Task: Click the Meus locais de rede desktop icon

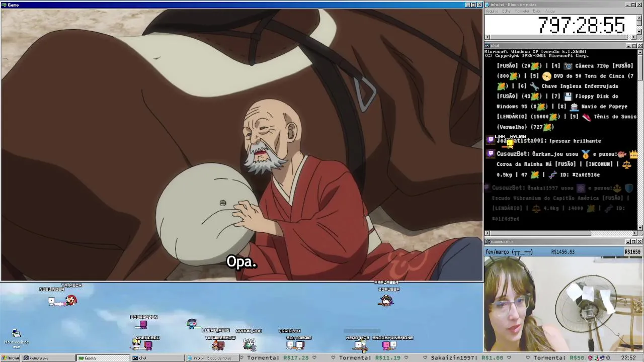Action: coord(17,338)
